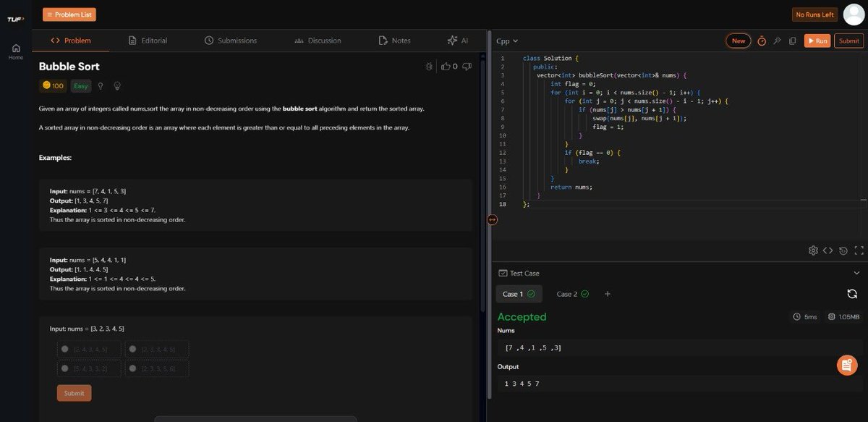
Task: Click the Nums input field value
Action: [679, 348]
